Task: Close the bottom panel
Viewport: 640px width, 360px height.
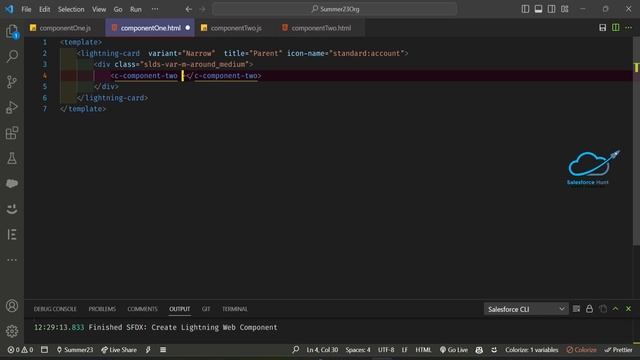Action: [629, 309]
